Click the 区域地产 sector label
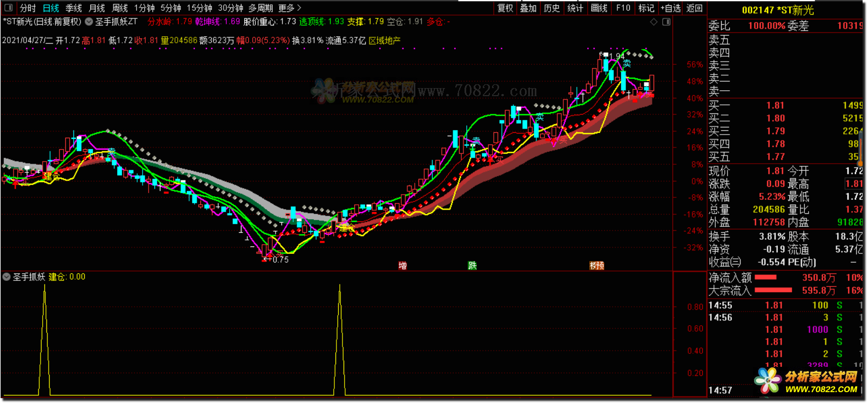The image size is (868, 403). [385, 41]
